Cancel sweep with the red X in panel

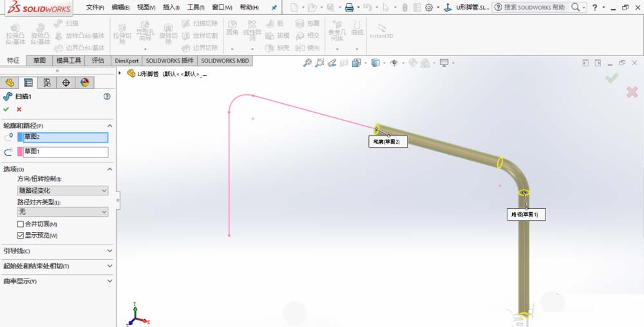pyautogui.click(x=19, y=110)
